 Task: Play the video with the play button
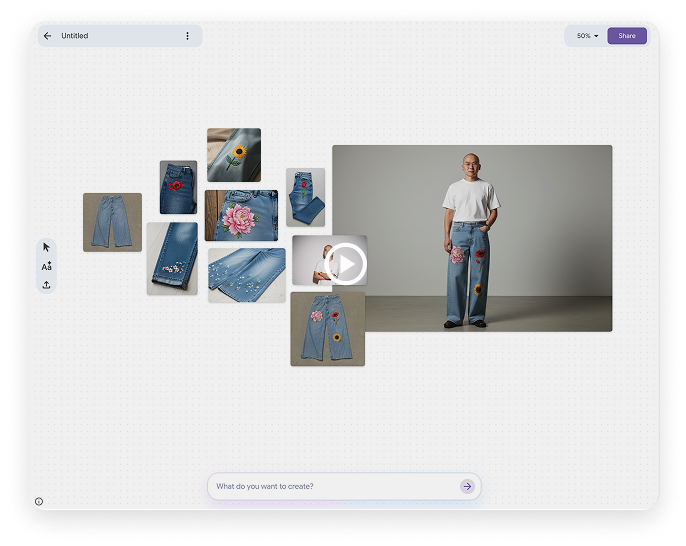tap(346, 263)
